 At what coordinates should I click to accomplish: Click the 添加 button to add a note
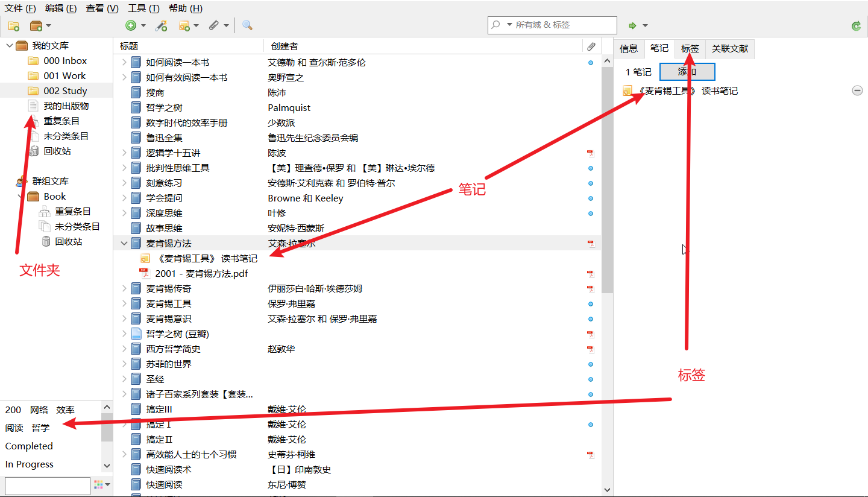(687, 72)
